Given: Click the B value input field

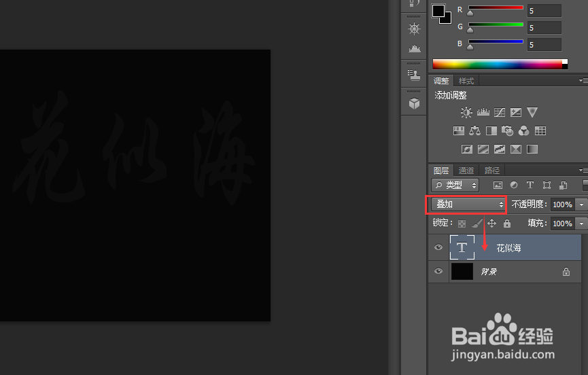Looking at the screenshot, I should coord(544,45).
